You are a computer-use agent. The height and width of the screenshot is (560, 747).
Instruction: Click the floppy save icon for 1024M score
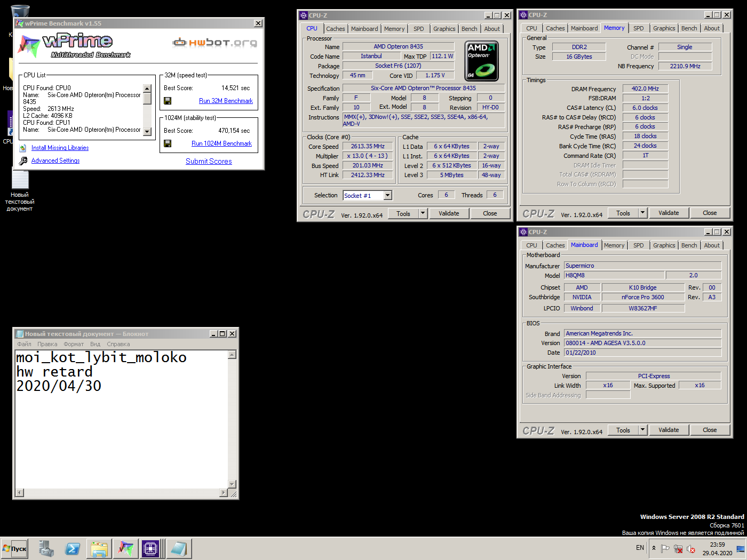[168, 143]
